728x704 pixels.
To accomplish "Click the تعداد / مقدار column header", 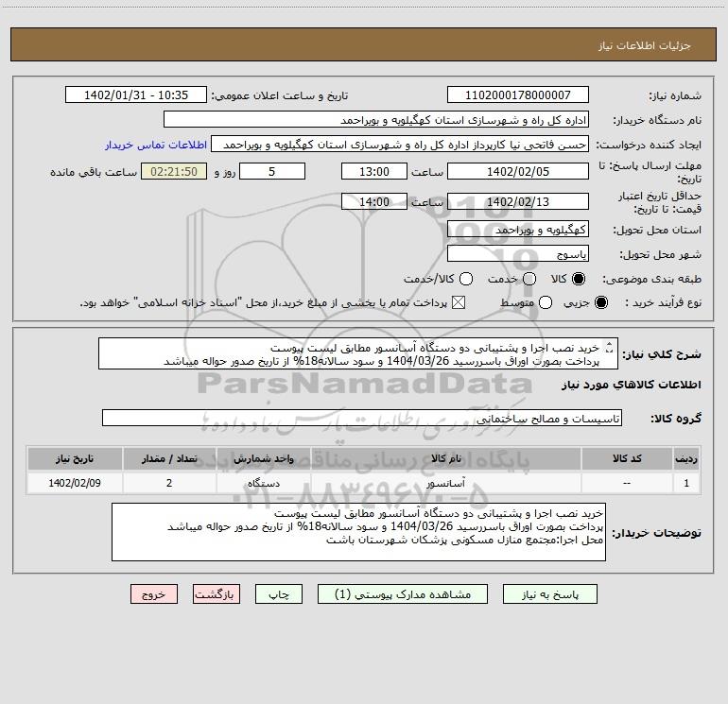I will [x=169, y=458].
